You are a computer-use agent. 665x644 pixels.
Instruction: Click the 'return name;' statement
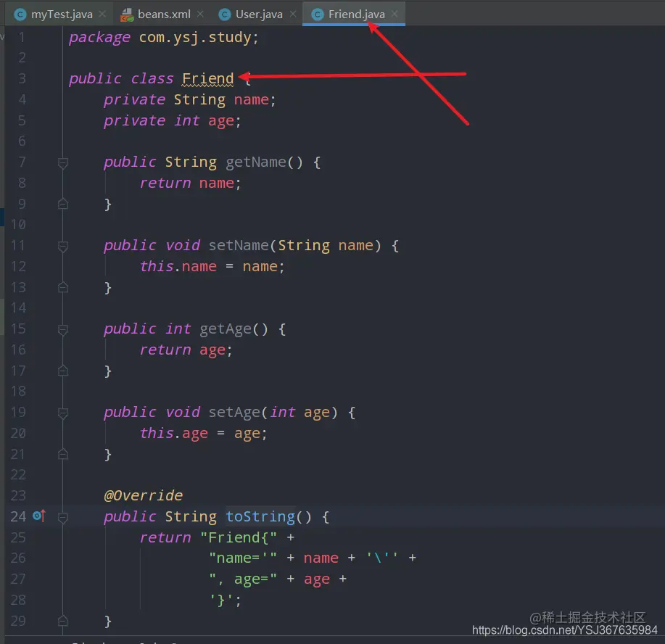click(191, 183)
